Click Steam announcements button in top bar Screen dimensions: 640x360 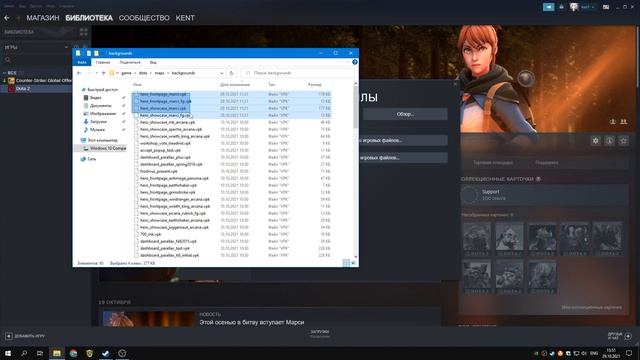click(549, 7)
